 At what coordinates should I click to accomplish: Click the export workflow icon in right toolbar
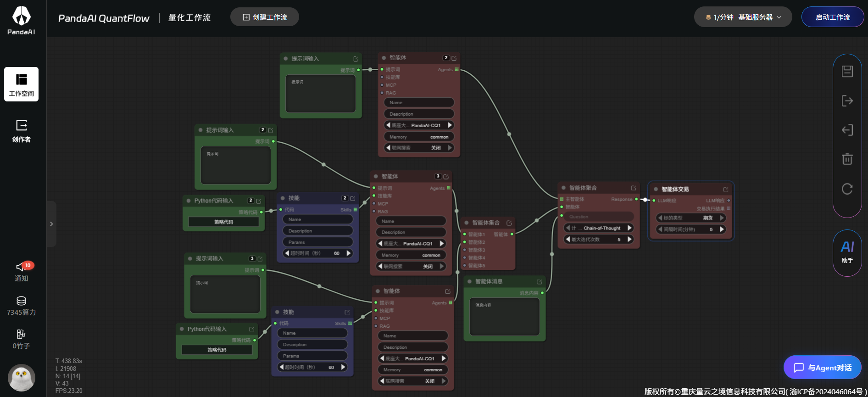847,101
